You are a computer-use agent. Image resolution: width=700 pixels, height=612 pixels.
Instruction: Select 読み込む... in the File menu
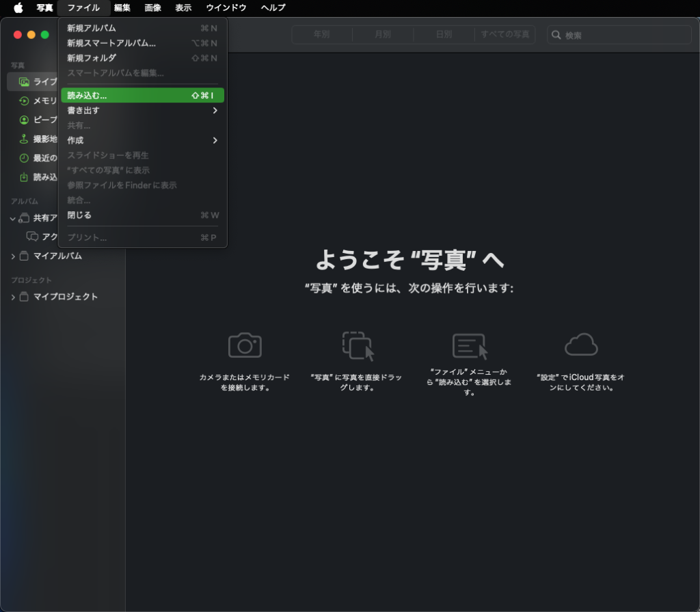tap(142, 95)
